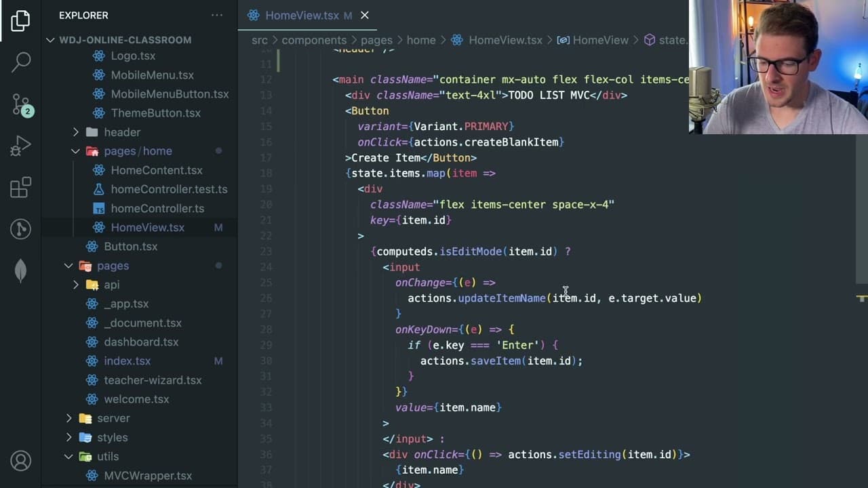868x488 pixels.
Task: Open the Search view icon
Action: pos(20,62)
